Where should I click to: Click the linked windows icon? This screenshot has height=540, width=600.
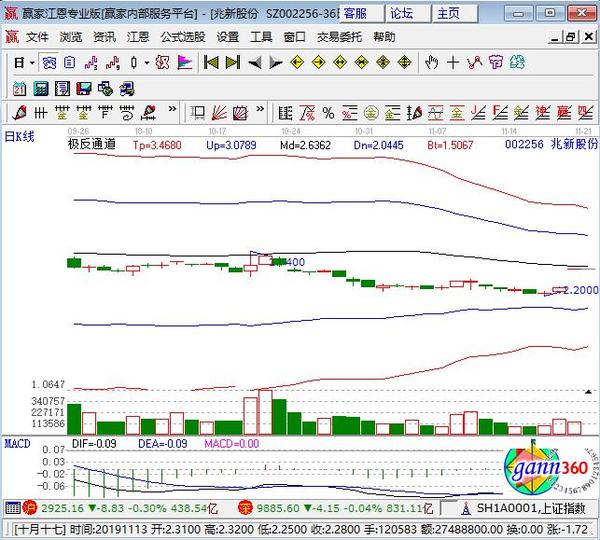(105, 89)
